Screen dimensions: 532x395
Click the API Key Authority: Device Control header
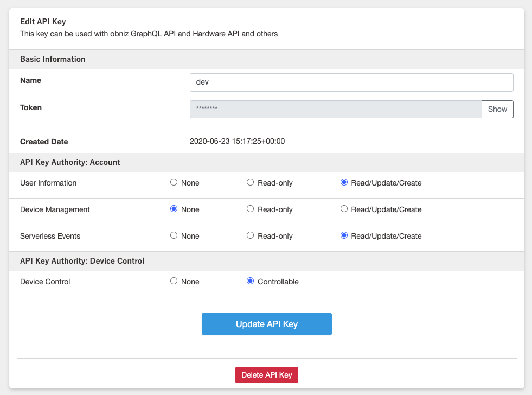82,261
